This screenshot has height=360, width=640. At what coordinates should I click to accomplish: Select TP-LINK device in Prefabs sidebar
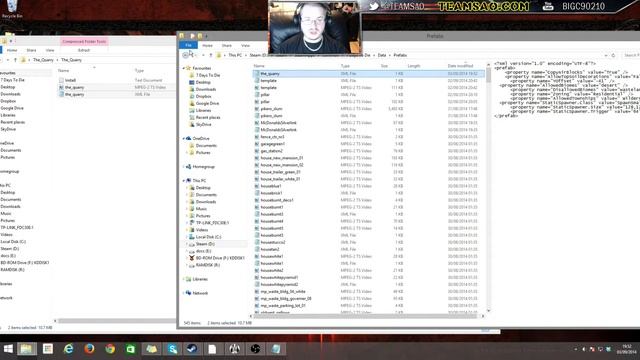212,223
